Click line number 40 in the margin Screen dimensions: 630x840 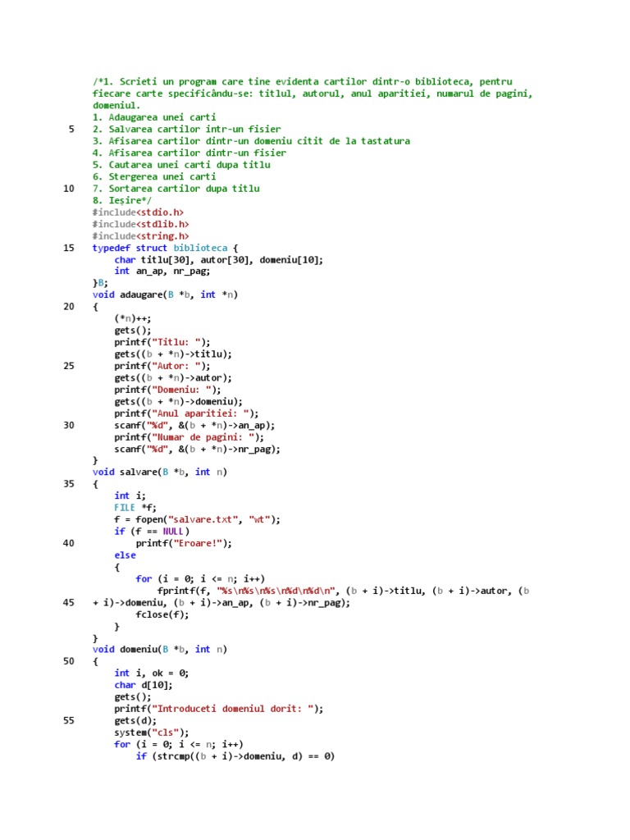coord(69,543)
